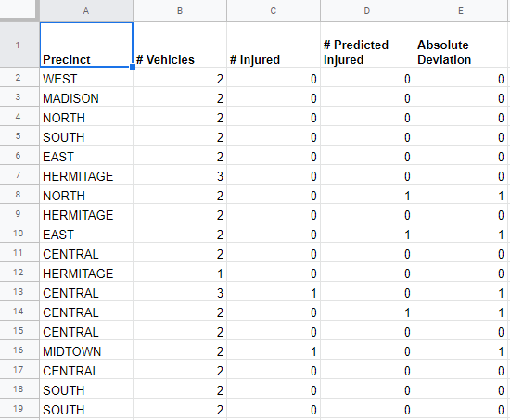Screen dimensions: 510x420
Task: Click HERMITAGE cell in row 9
Action: click(86, 214)
